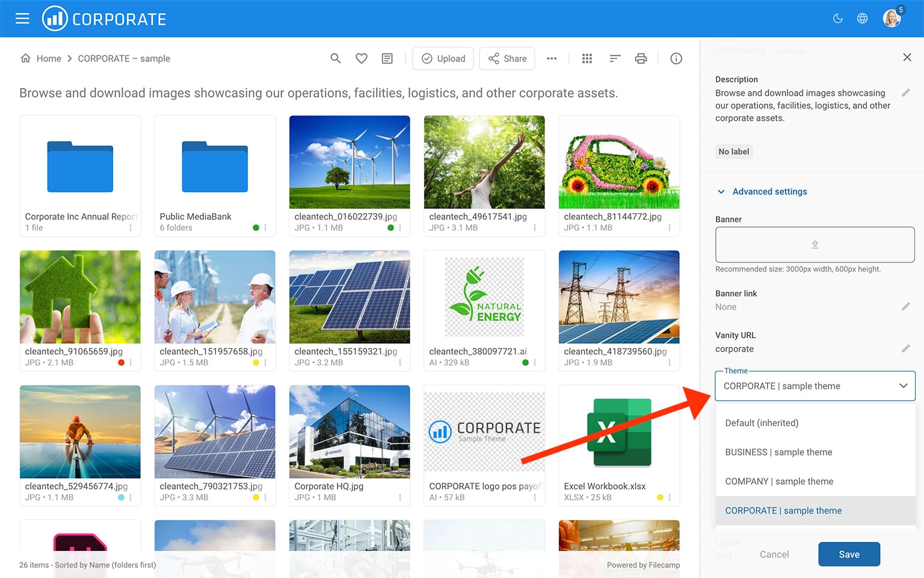This screenshot has width=924, height=578.
Task: Click the No label chip
Action: pos(734,152)
